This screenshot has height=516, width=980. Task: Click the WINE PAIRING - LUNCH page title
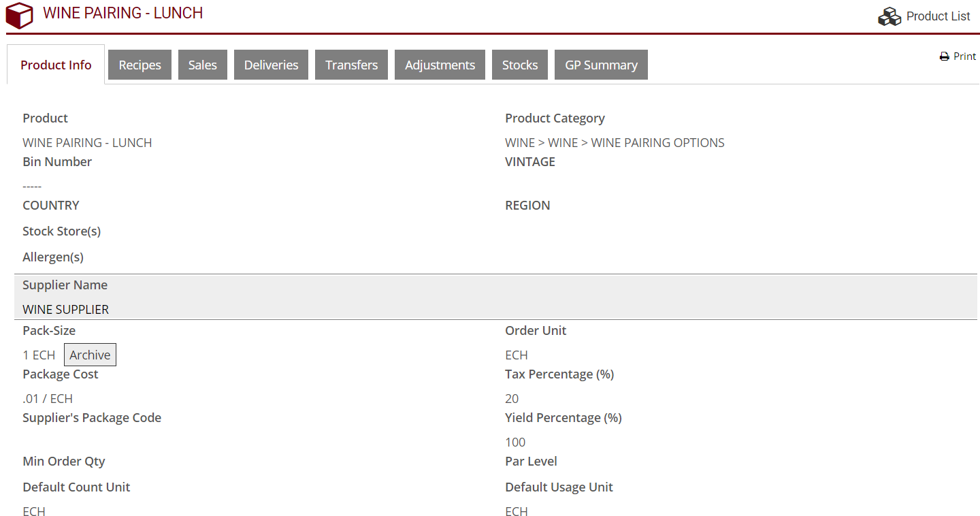point(123,12)
